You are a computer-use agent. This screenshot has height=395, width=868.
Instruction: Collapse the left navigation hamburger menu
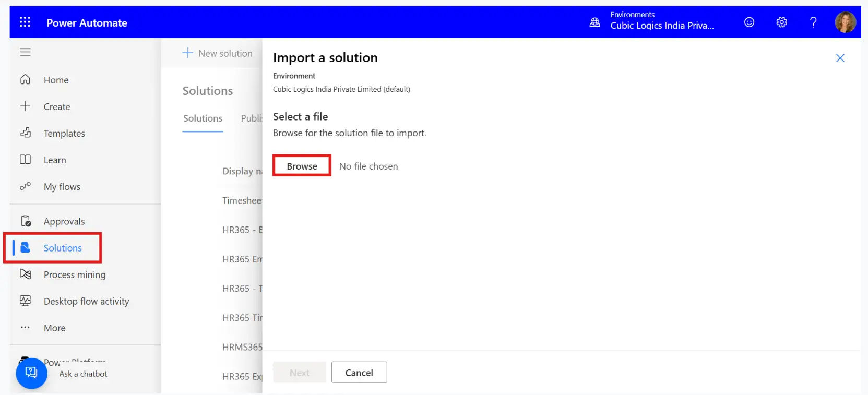coord(25,52)
